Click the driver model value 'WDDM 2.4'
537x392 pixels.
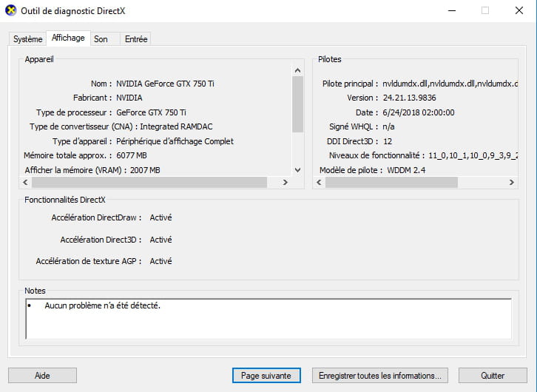(x=406, y=170)
